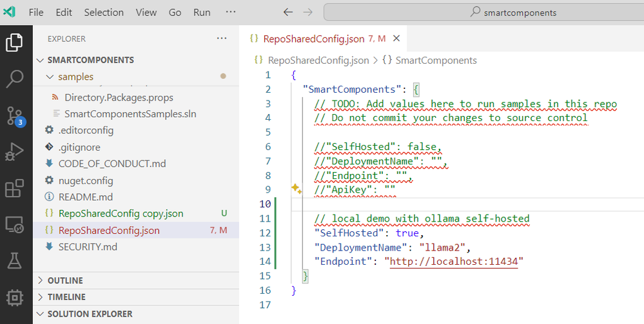Click the smartcomponents search box
Screen dimensions: 644x324
(x=483, y=12)
